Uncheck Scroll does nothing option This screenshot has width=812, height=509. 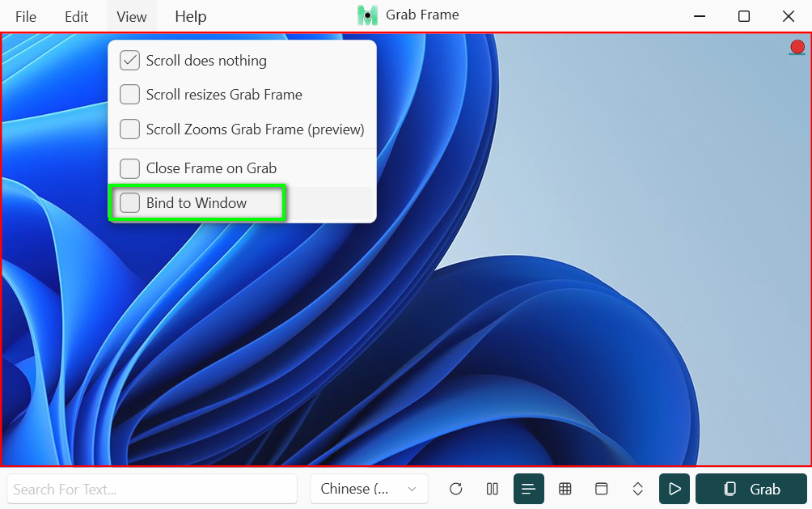point(130,61)
